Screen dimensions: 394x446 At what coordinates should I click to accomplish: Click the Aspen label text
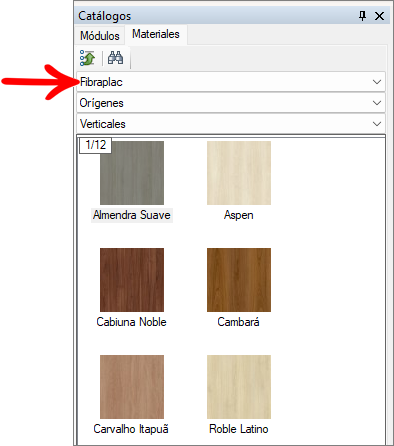[239, 215]
